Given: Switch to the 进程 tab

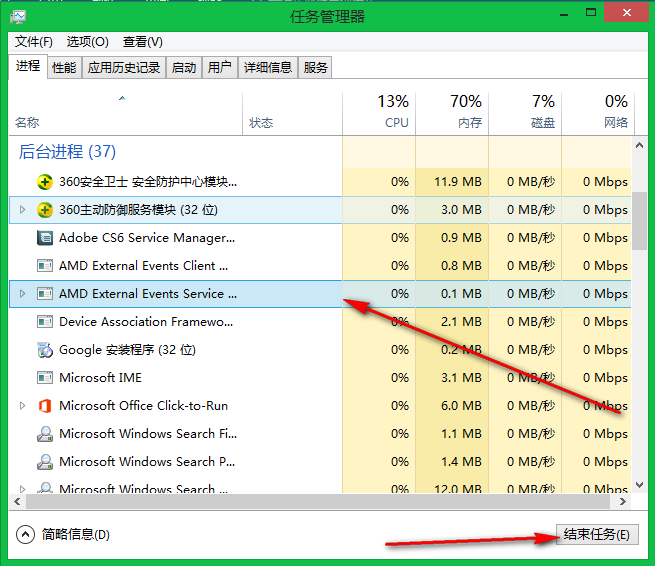Looking at the screenshot, I should (x=28, y=66).
